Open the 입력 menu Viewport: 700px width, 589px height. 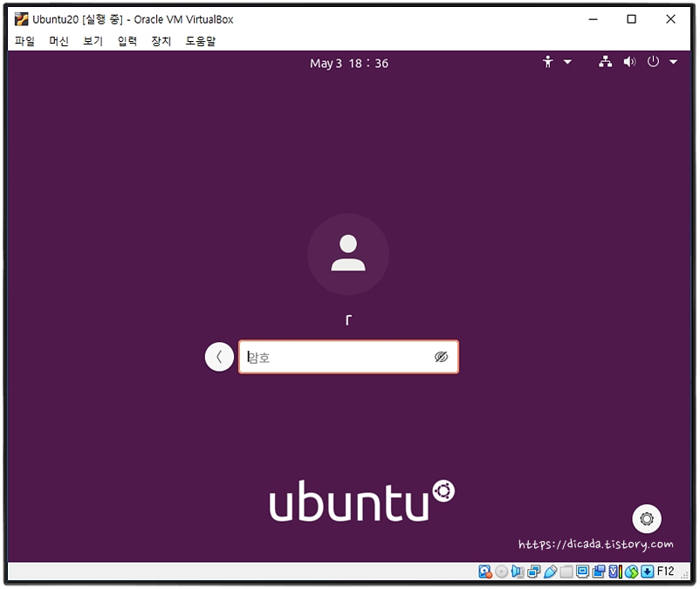(127, 41)
